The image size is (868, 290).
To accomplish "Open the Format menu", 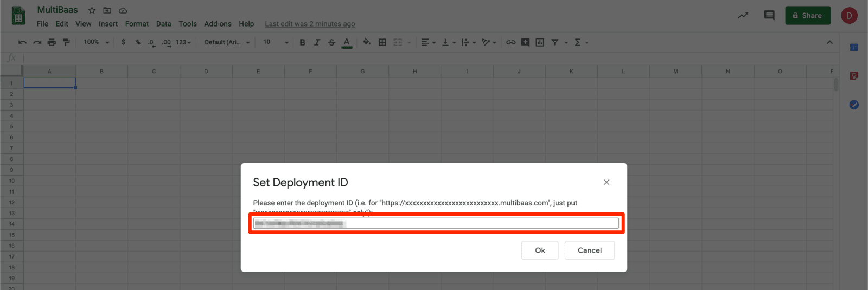I will pyautogui.click(x=137, y=24).
